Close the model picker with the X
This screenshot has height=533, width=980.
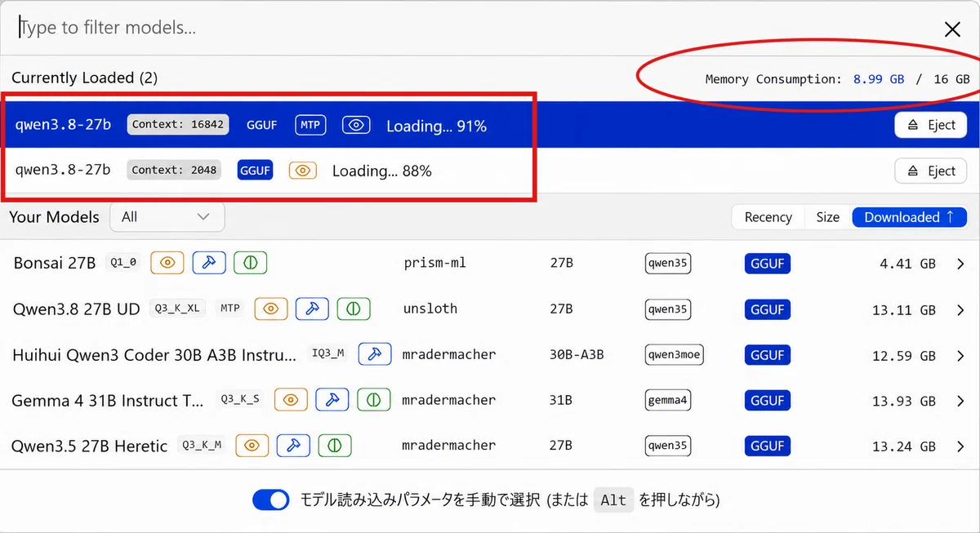[952, 29]
